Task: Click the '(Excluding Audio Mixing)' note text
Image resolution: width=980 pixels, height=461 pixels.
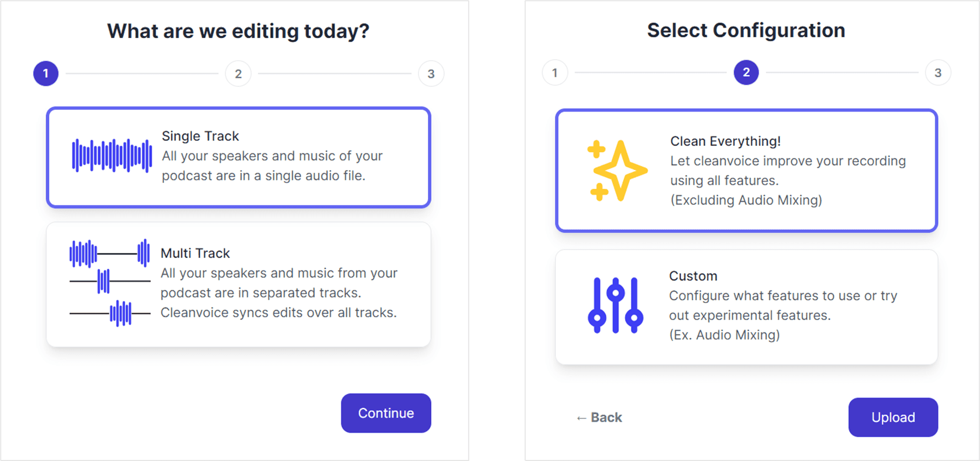Action: tap(746, 200)
